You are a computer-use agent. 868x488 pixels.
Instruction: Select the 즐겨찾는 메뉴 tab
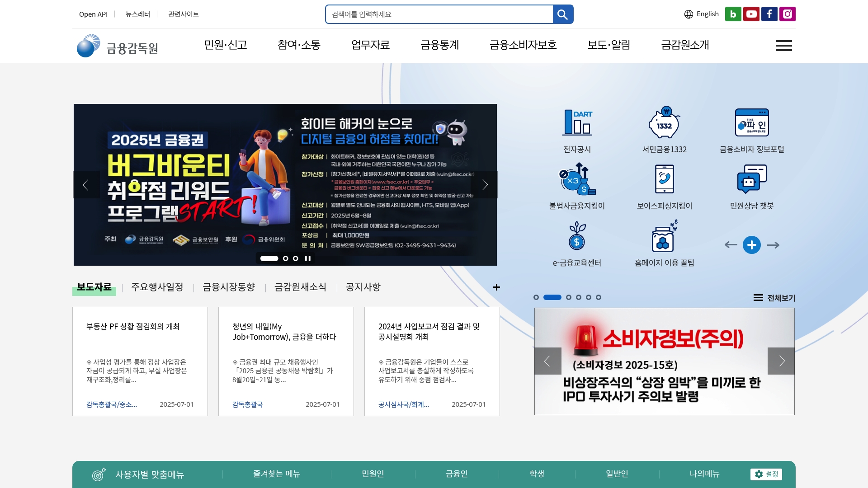[277, 474]
